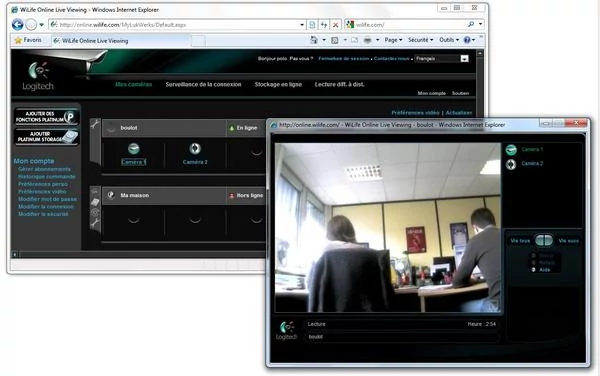This screenshot has width=600, height=376.
Task: Click the Ajouter Platinum Storage button
Action: 47,137
